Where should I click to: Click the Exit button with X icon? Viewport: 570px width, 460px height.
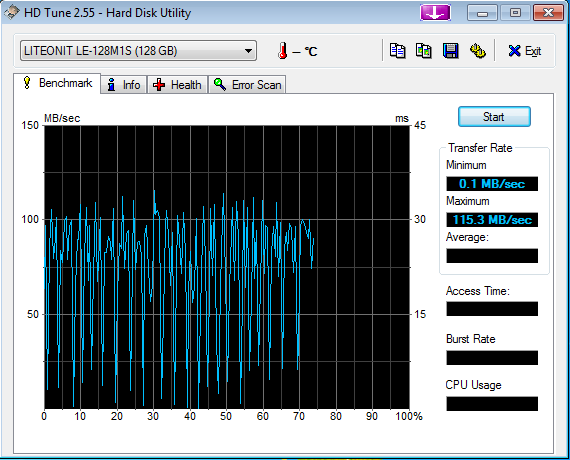click(525, 51)
